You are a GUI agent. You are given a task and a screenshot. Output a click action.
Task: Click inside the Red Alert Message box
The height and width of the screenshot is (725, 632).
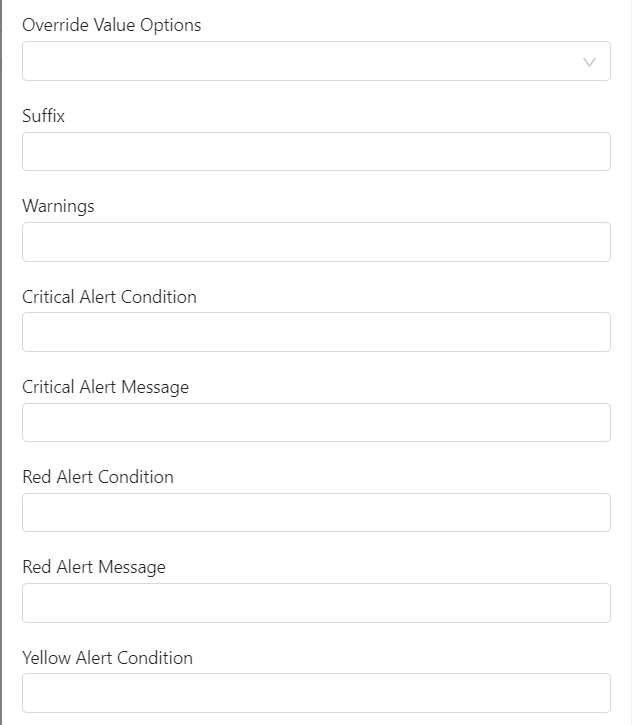316,603
